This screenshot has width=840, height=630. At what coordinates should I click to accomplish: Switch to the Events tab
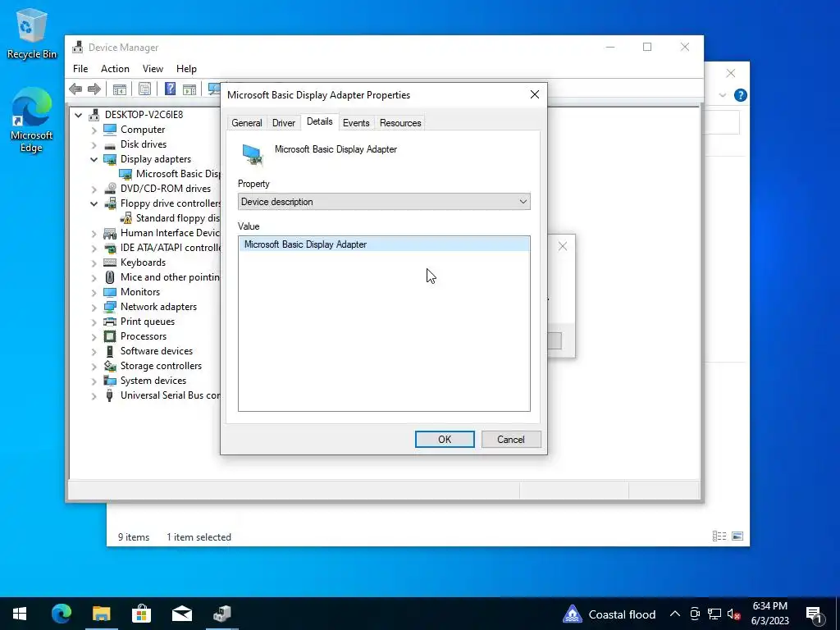[356, 123]
